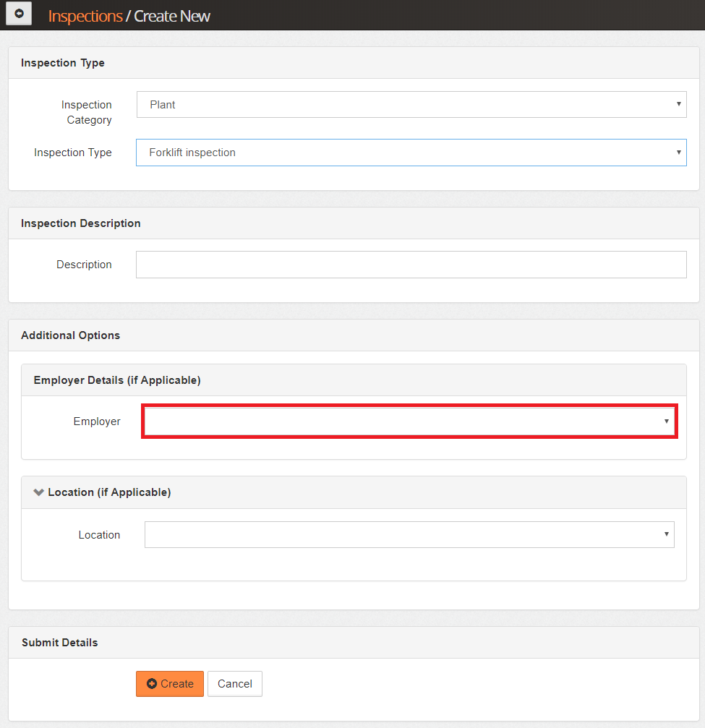The height and width of the screenshot is (728, 705).
Task: Click the Cancel button
Action: pos(234,684)
